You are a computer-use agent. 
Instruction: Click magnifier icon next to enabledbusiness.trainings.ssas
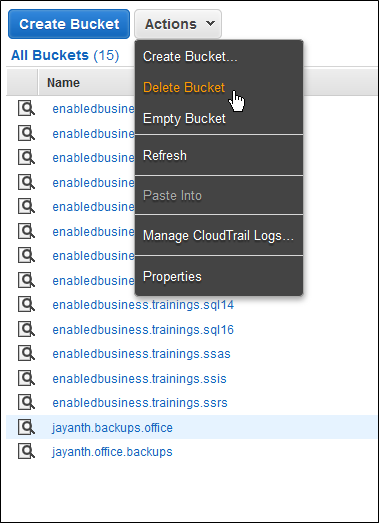[26, 354]
